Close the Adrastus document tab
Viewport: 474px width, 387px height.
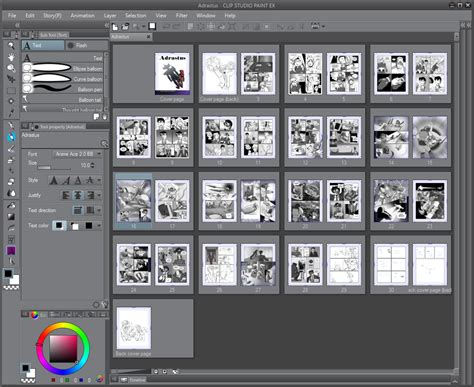click(148, 36)
